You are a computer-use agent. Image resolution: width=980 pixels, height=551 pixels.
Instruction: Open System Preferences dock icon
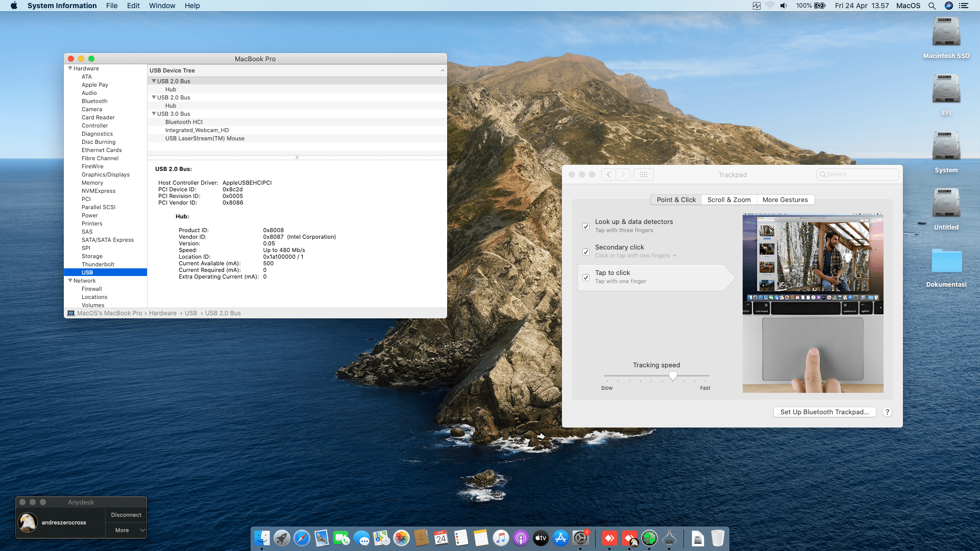tap(580, 538)
